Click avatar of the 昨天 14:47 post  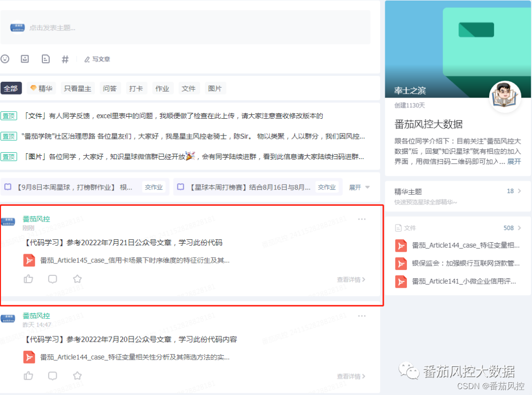[8, 319]
